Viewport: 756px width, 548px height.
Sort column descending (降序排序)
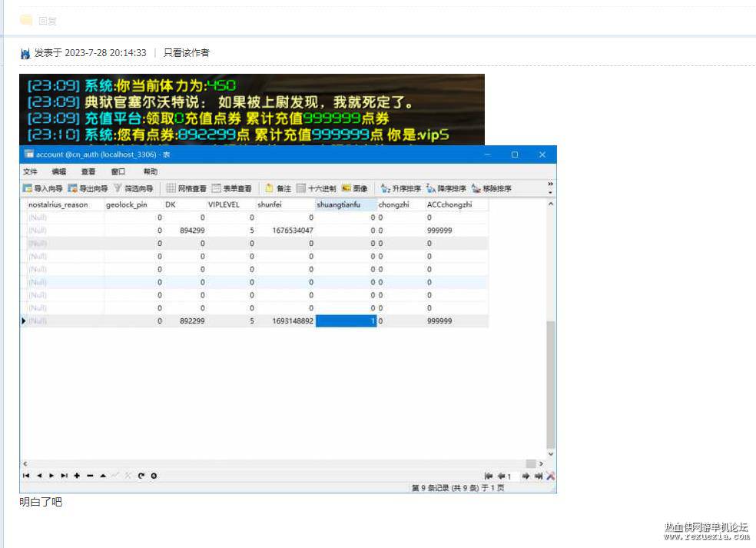pos(446,188)
